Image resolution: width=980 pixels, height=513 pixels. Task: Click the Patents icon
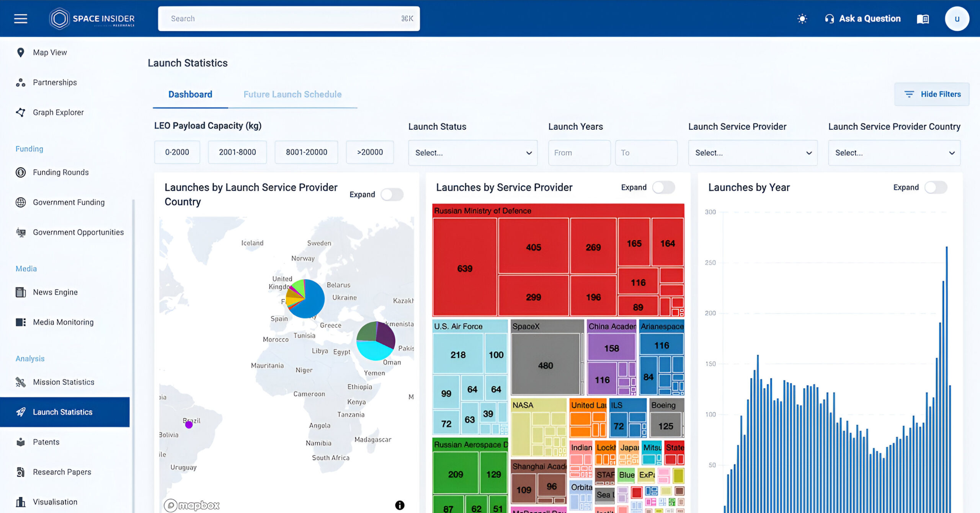[21, 442]
